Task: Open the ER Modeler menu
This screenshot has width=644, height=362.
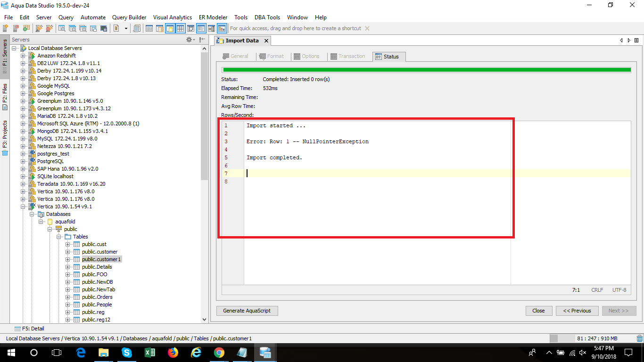Action: [x=213, y=17]
